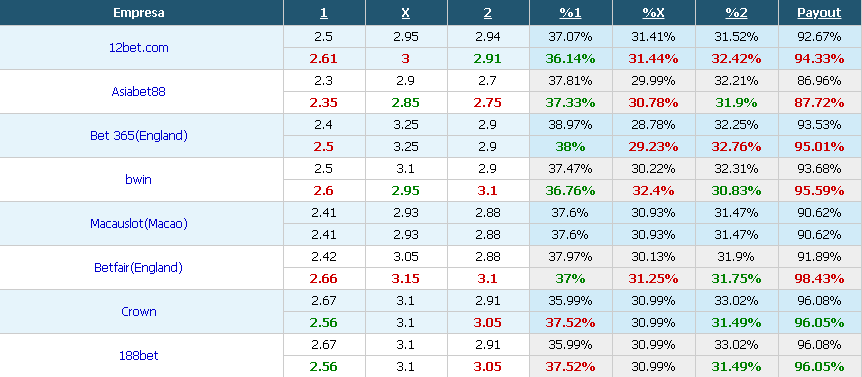Viewport: 862px width, 377px height.
Task: Click the Empresa column header
Action: pos(139,13)
